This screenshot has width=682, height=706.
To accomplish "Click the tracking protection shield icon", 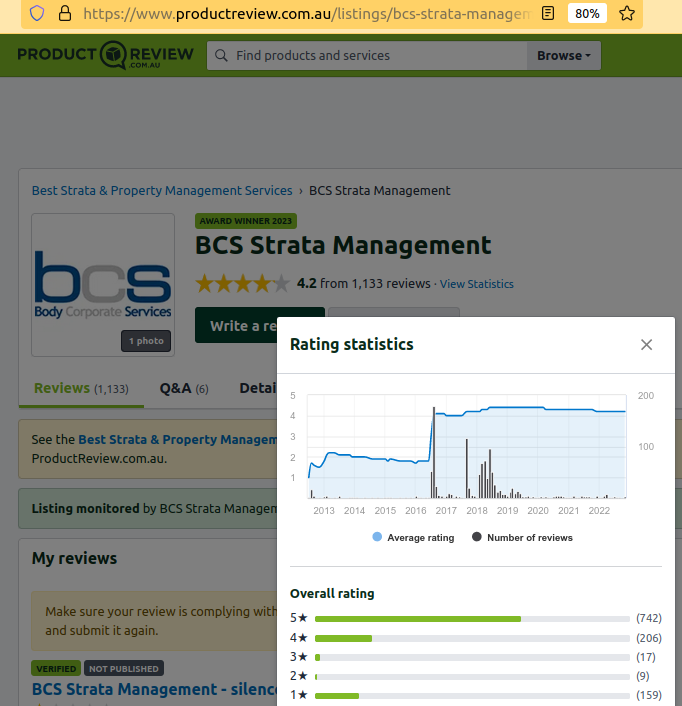I will (37, 14).
